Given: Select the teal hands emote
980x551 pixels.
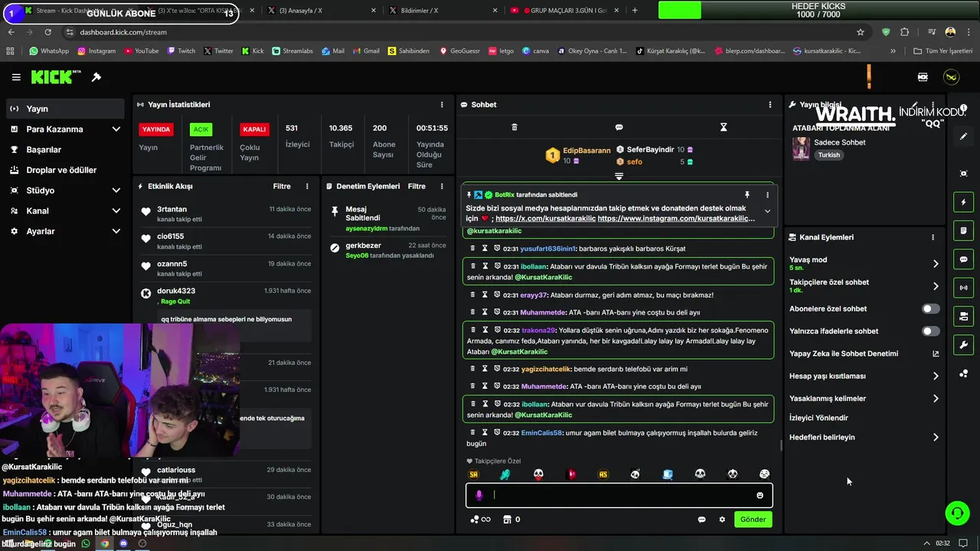Looking at the screenshot, I should (x=505, y=474).
